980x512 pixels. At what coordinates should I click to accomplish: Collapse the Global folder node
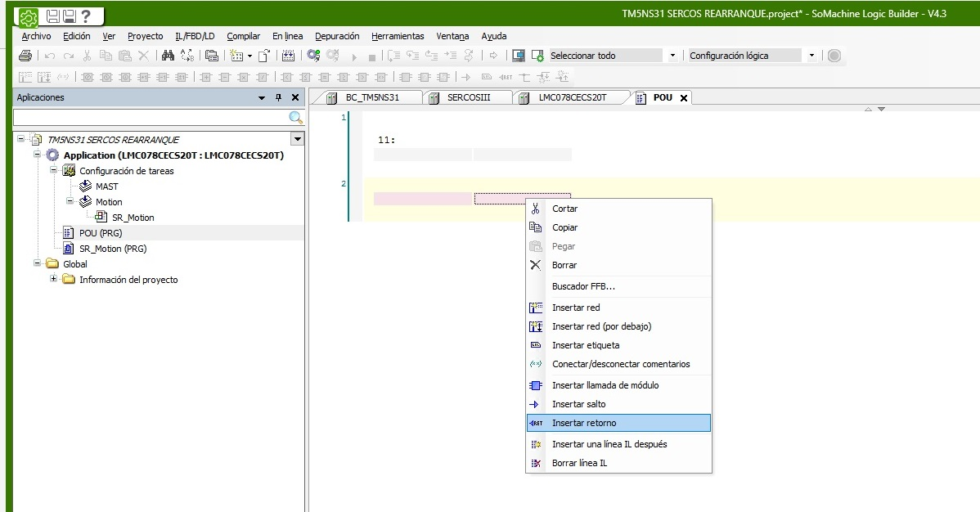(37, 263)
